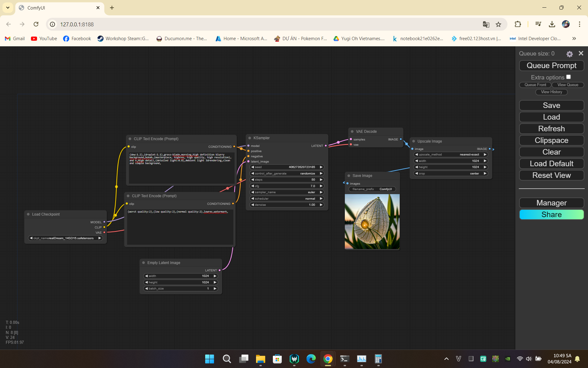Open Gmail bookmark
This screenshot has width=588, height=368.
tap(15, 39)
